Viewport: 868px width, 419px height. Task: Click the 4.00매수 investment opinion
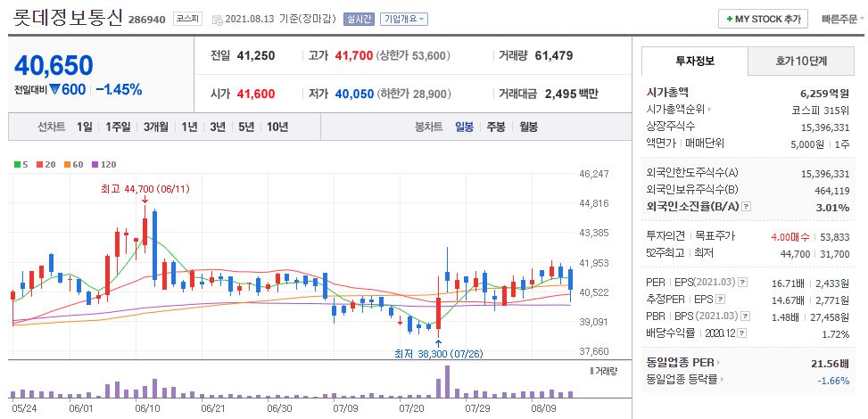coord(790,237)
